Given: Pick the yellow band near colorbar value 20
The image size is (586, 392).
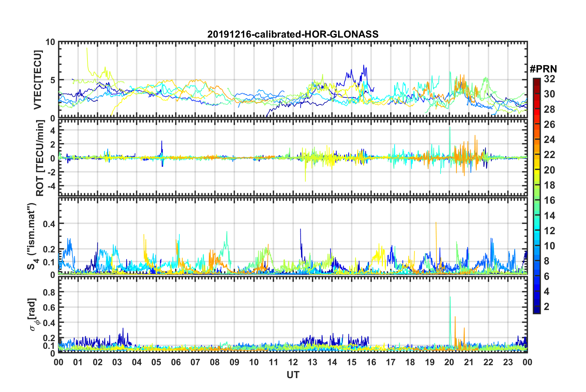Looking at the screenshot, I should pyautogui.click(x=536, y=170).
